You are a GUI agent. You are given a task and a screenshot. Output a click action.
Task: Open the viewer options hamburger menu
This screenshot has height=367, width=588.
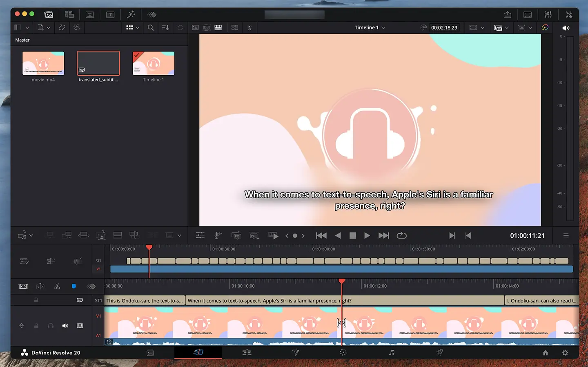(x=566, y=235)
